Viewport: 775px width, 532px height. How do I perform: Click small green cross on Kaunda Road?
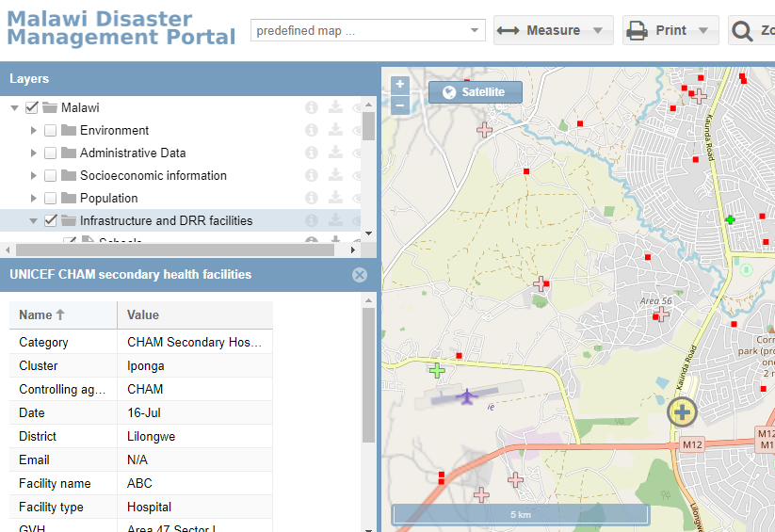730,219
